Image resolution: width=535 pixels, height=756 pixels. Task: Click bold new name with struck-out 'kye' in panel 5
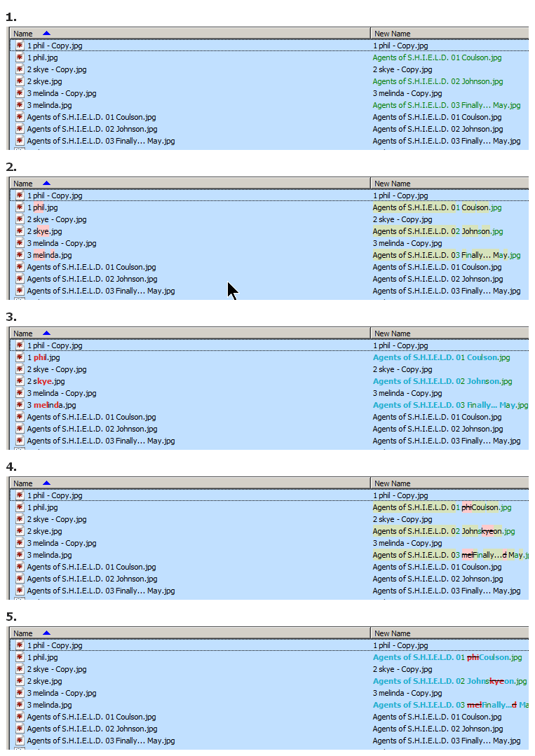click(449, 681)
